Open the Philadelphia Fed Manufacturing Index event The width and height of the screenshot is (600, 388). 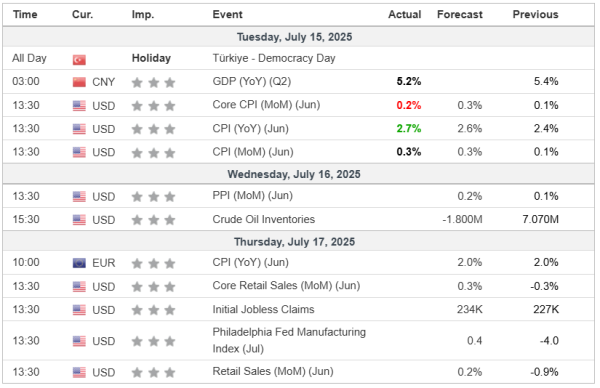tap(289, 340)
